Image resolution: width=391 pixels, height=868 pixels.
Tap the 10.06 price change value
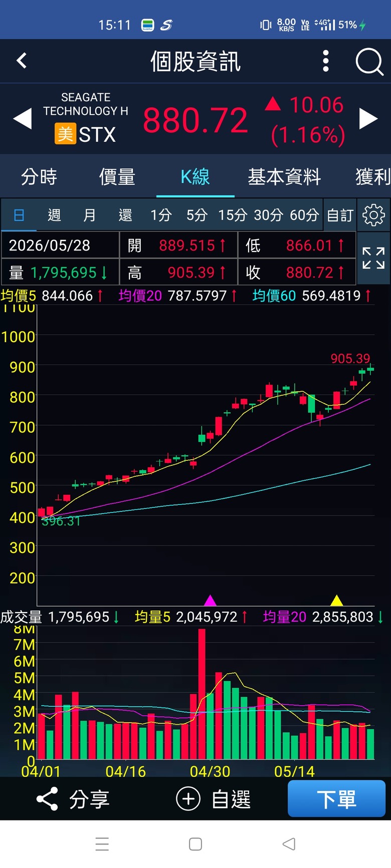[316, 105]
